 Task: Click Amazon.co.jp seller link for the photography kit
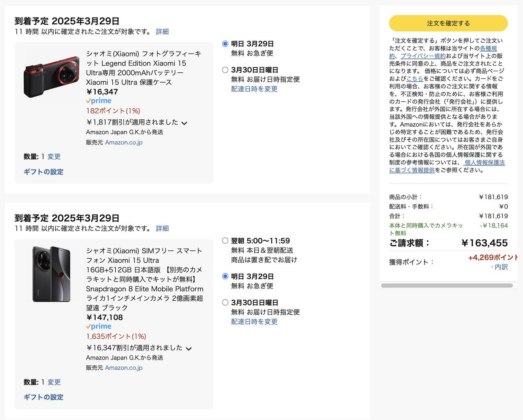[x=124, y=142]
